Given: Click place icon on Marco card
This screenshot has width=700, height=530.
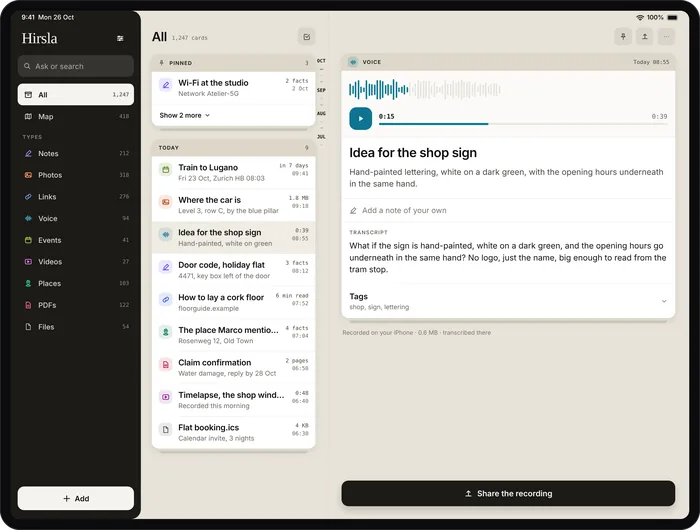Looking at the screenshot, I should pyautogui.click(x=166, y=332).
